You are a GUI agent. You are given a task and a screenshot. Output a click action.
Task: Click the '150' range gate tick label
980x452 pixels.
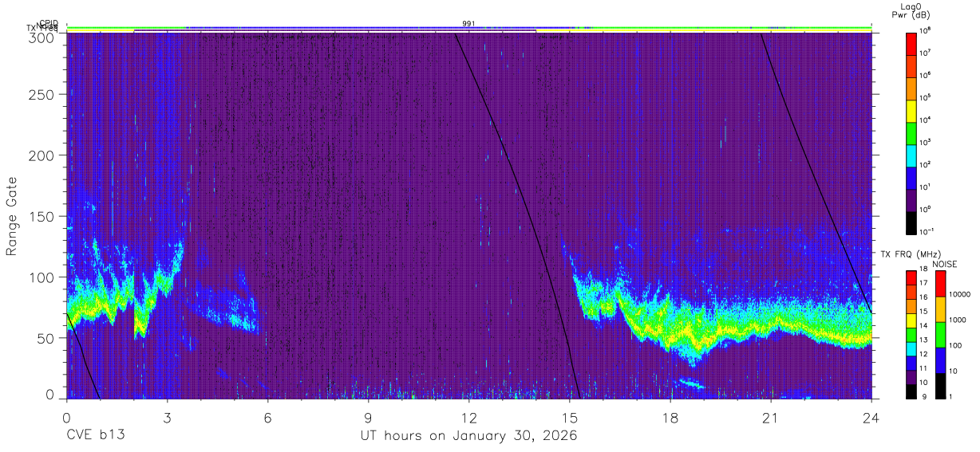pos(41,216)
